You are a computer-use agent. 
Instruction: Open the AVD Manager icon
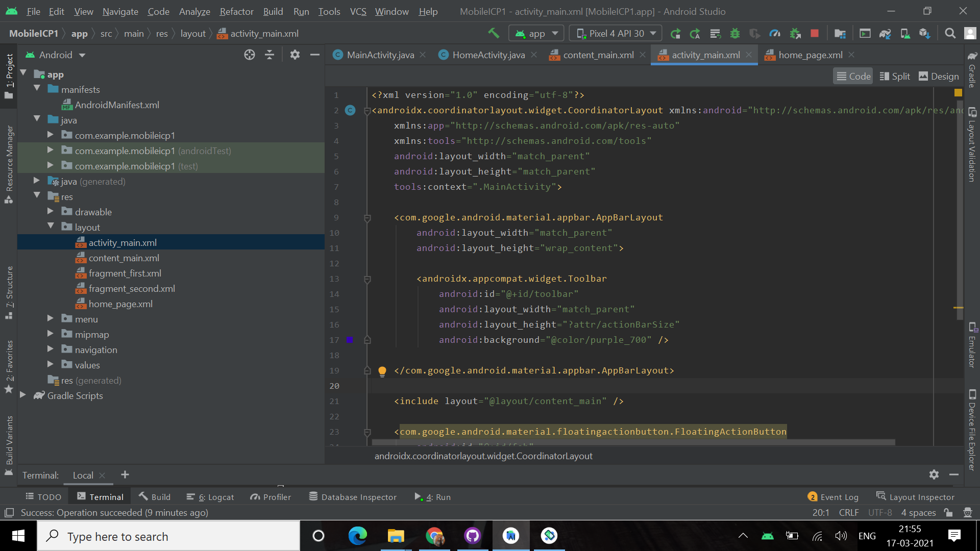click(905, 33)
